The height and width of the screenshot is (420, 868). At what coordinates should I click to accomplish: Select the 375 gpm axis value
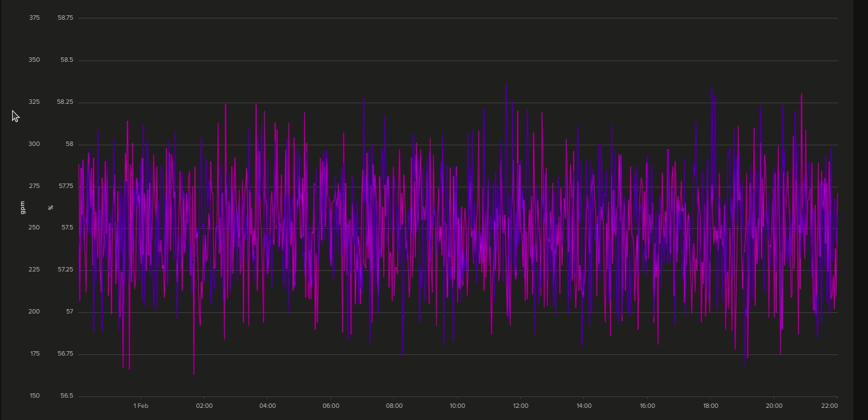click(34, 18)
